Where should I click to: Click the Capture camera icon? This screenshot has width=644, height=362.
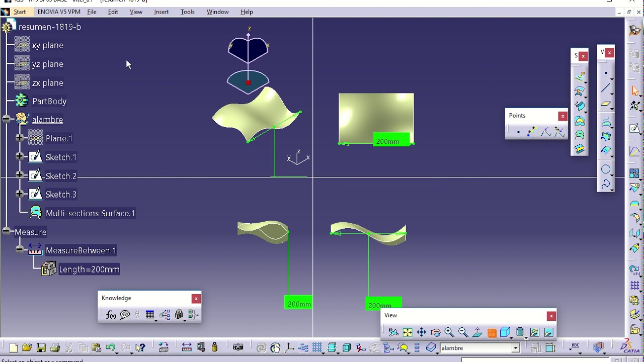coord(238,347)
